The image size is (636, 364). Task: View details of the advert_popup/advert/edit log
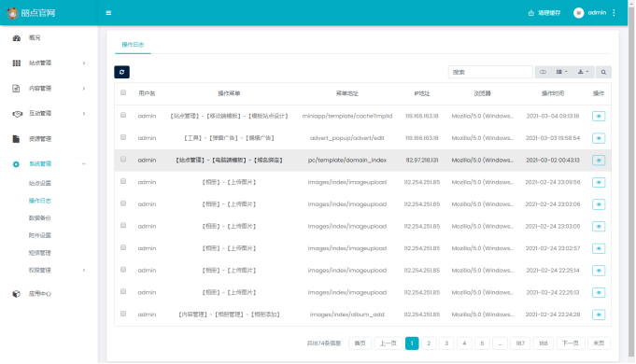click(x=599, y=138)
